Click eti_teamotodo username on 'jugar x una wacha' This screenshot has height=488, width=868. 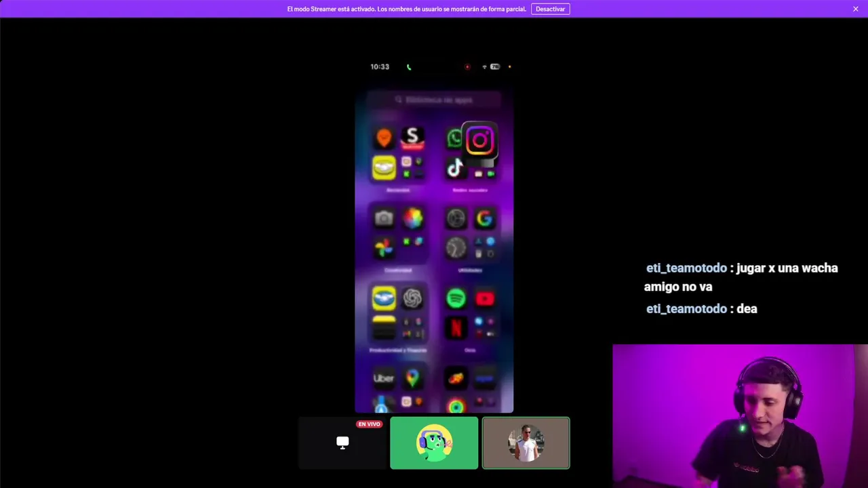tap(686, 268)
